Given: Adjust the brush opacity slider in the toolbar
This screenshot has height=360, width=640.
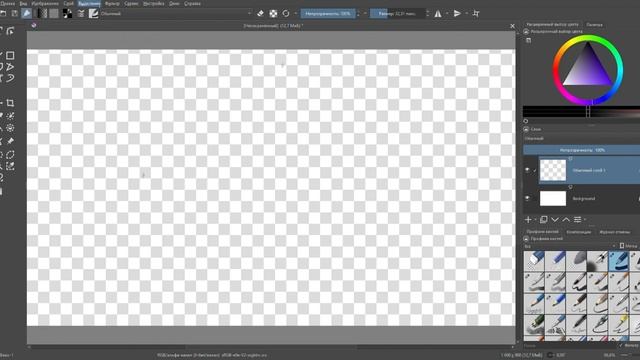Looking at the screenshot, I should pyautogui.click(x=328, y=13).
